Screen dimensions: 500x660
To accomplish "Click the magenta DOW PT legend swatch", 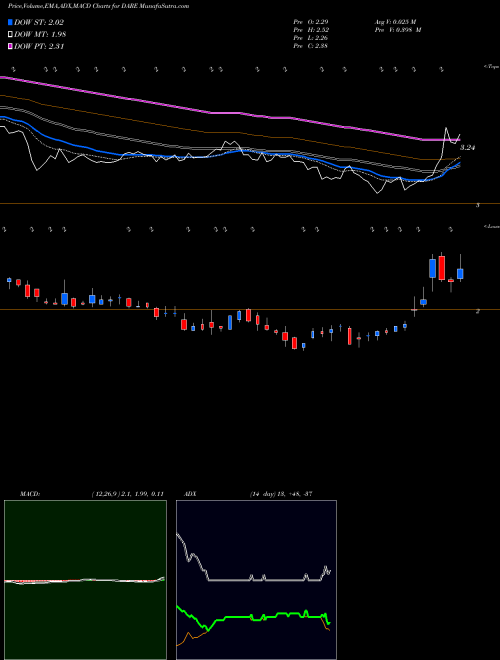I will (x=10, y=46).
